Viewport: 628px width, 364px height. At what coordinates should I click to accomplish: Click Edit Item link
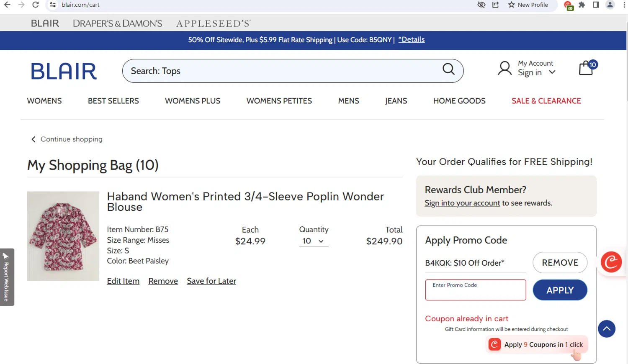[123, 281]
